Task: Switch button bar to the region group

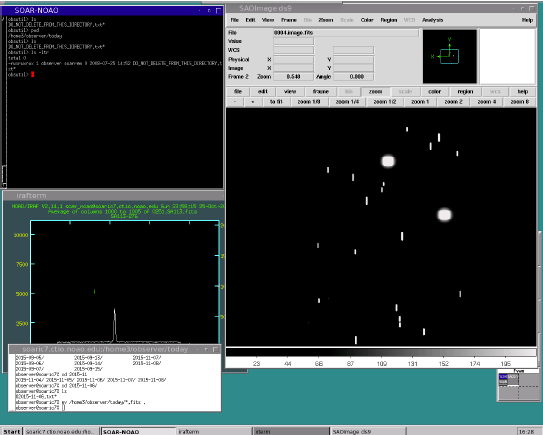Action: coord(465,91)
